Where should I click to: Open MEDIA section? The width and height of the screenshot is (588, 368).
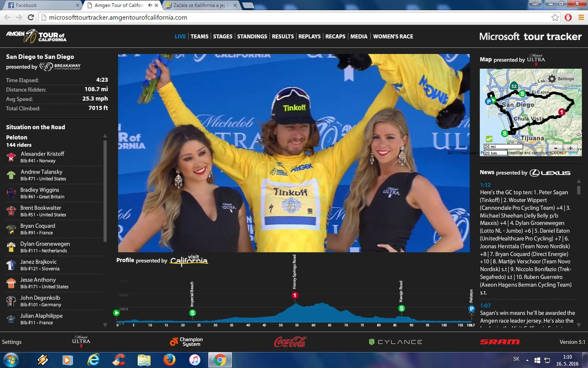[x=359, y=36]
